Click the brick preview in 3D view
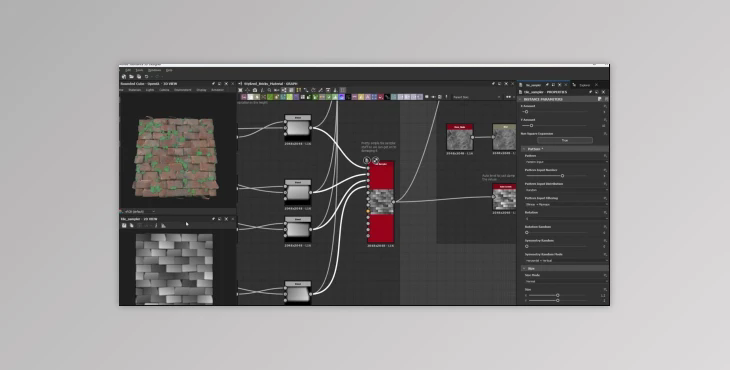730x370 pixels. pos(176,157)
